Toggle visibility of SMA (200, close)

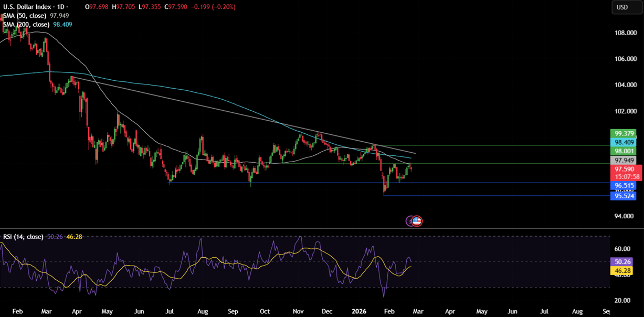pyautogui.click(x=81, y=25)
